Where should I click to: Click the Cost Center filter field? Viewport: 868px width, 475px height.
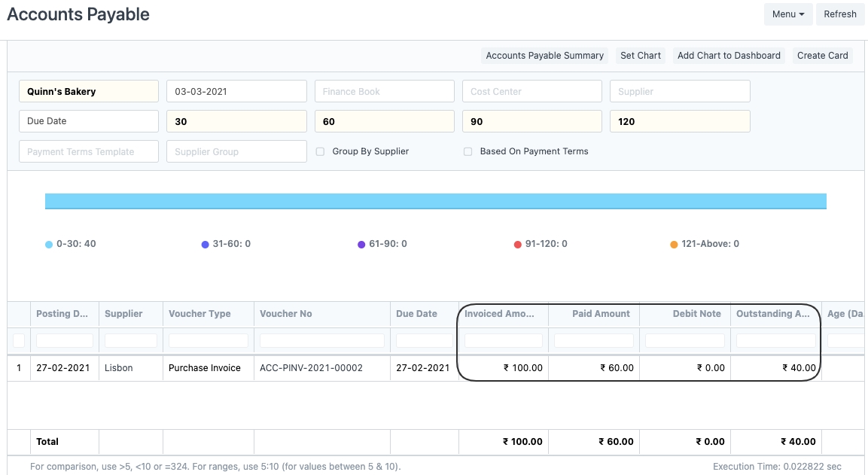pyautogui.click(x=531, y=92)
